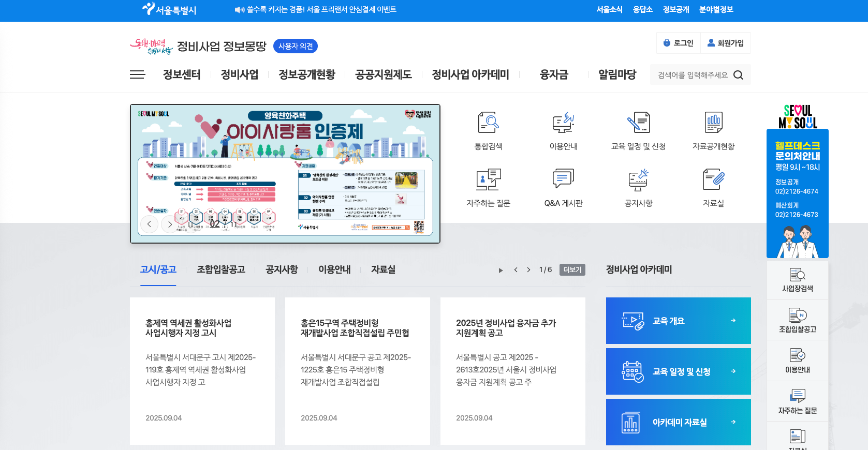The width and height of the screenshot is (868, 450).
Task: Open 홍은15구역 주택정비형 notice card
Action: (358, 371)
